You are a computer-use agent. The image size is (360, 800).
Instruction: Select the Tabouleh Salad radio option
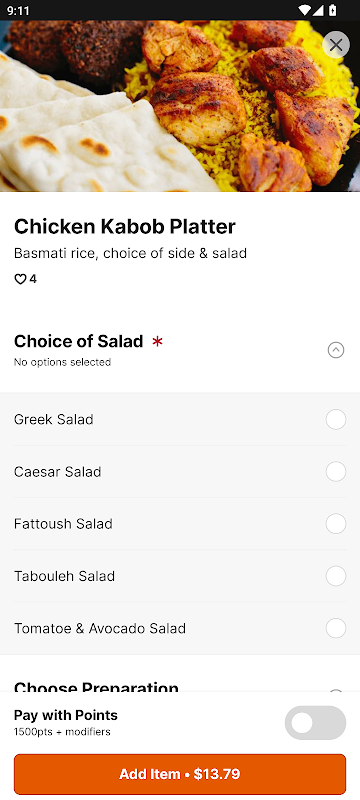(x=336, y=576)
